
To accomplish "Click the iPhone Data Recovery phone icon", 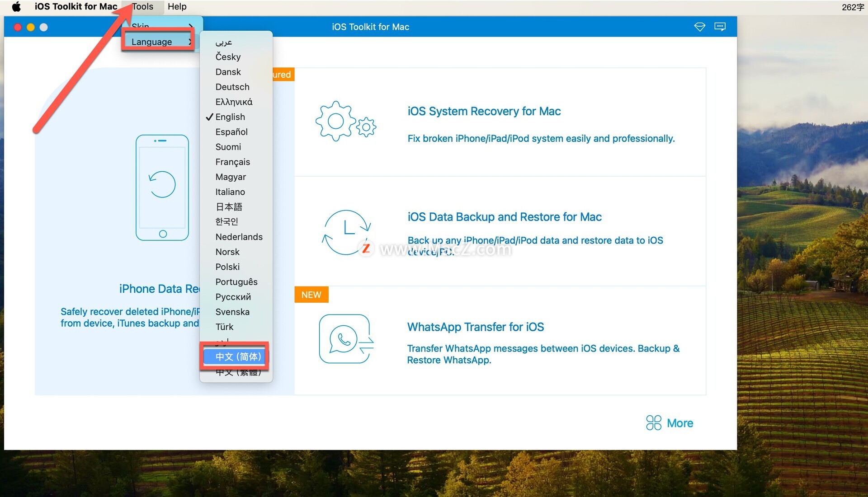I will (162, 188).
